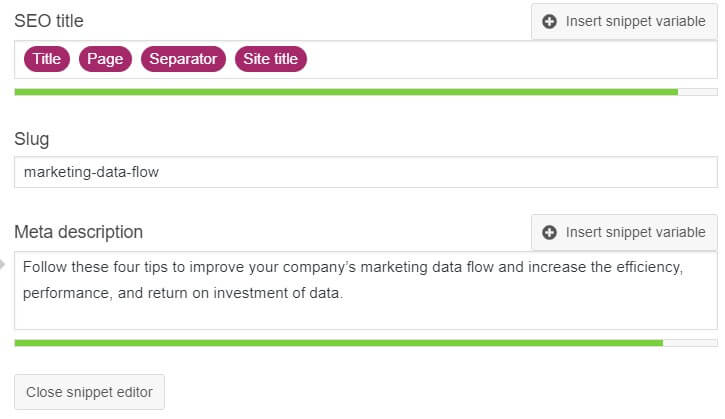Select the Page snippet variable pill
The width and height of the screenshot is (725, 419).
tap(105, 59)
